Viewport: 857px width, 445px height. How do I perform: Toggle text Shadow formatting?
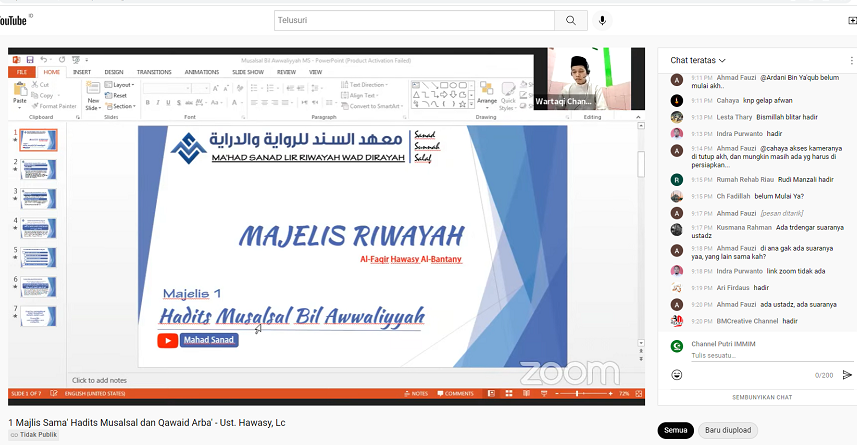(179, 102)
